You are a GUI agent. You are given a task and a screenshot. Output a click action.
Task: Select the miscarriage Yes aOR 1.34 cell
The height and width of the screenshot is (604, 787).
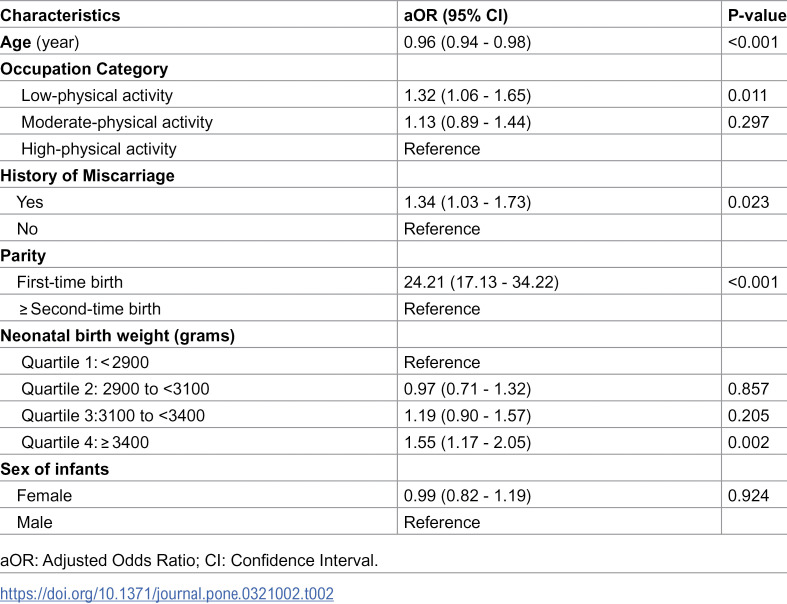(467, 202)
